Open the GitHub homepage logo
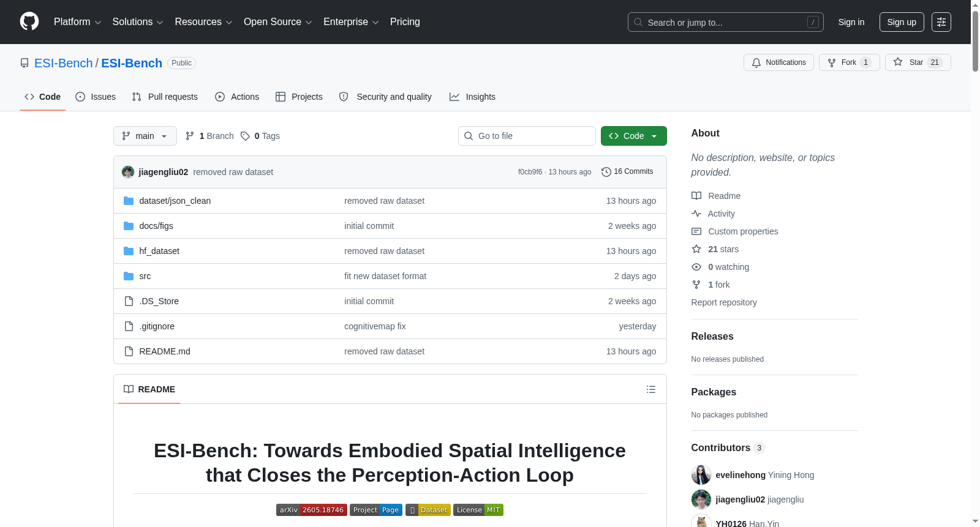 29,21
